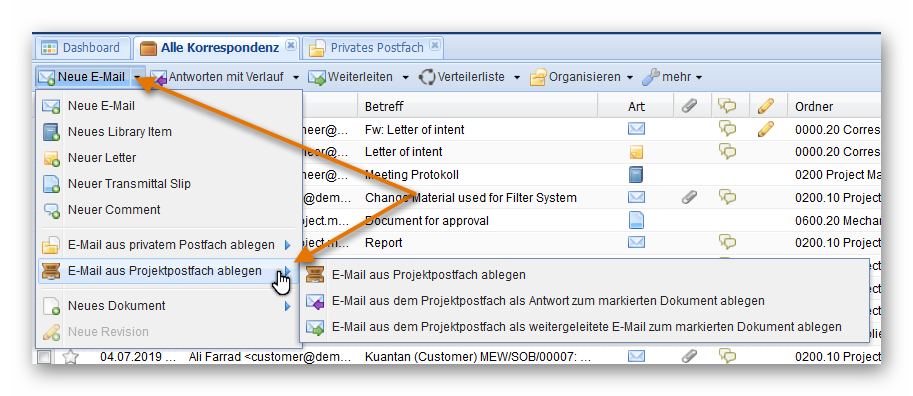
Task: Star the Ali Farrad 04.07.2019 row
Action: (x=70, y=356)
